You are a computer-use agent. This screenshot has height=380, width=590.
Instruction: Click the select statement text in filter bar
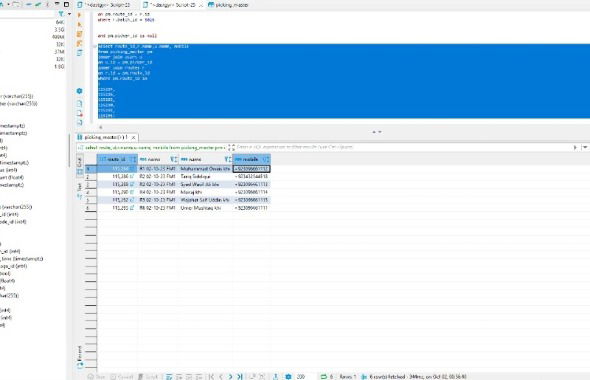click(x=155, y=147)
